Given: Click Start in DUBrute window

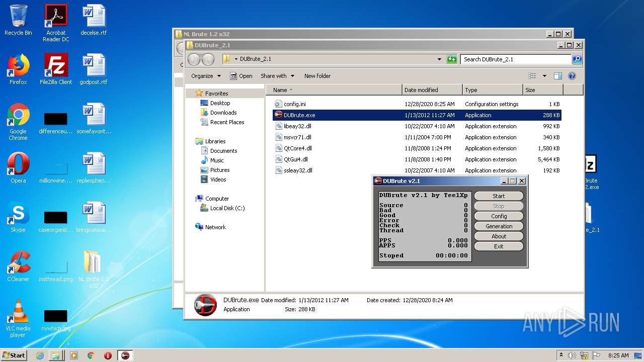Looking at the screenshot, I should (x=499, y=196).
